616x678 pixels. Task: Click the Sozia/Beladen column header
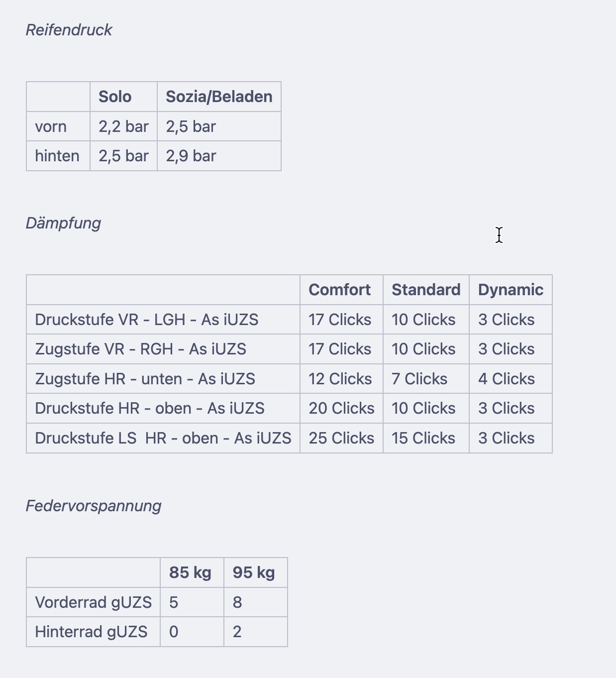219,97
